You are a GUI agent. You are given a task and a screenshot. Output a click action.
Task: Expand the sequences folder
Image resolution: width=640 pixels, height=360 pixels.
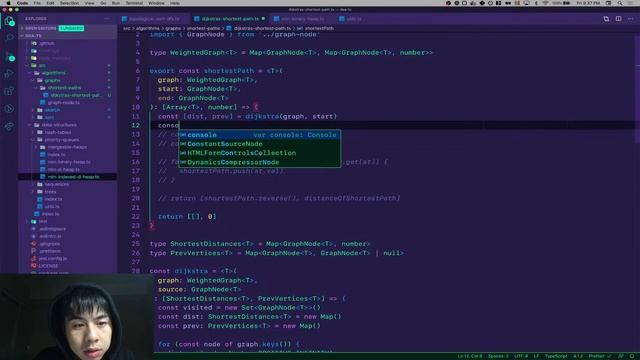pos(67,184)
